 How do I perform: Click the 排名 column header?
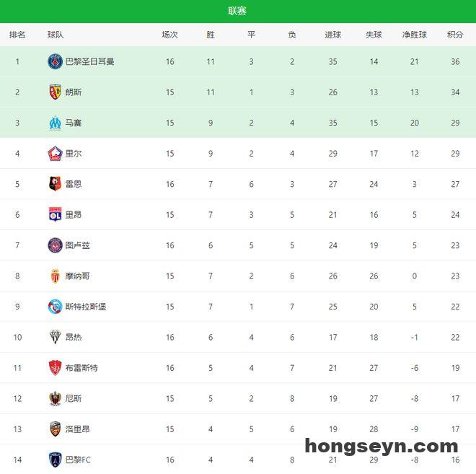pos(17,35)
